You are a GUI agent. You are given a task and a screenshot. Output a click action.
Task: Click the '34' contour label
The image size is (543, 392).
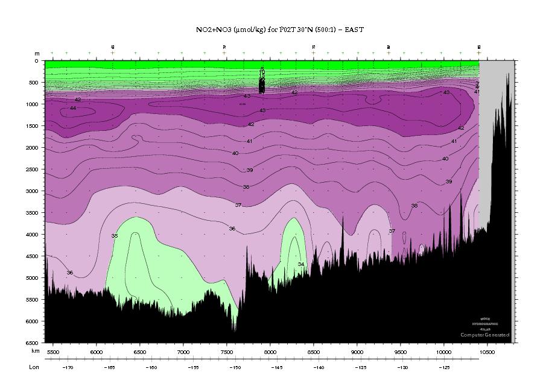(301, 264)
